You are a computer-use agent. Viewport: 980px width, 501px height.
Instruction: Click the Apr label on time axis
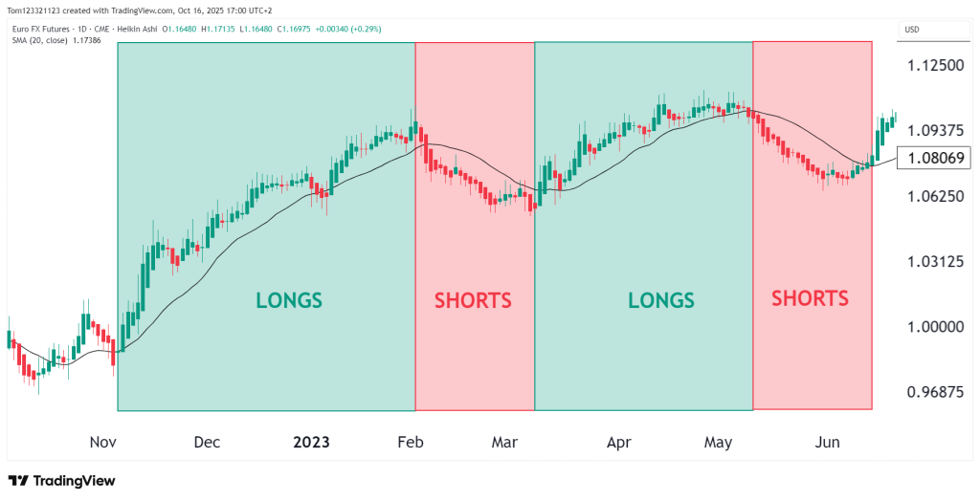(x=619, y=443)
